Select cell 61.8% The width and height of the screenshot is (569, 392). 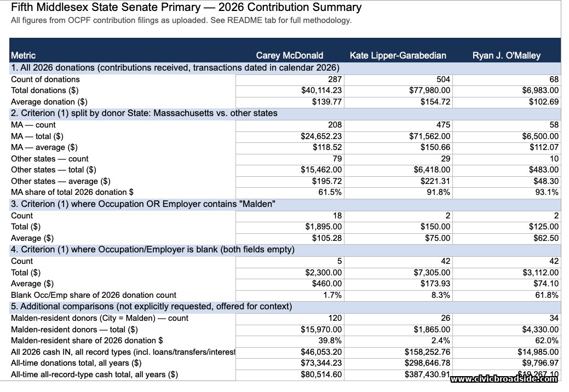point(507,296)
